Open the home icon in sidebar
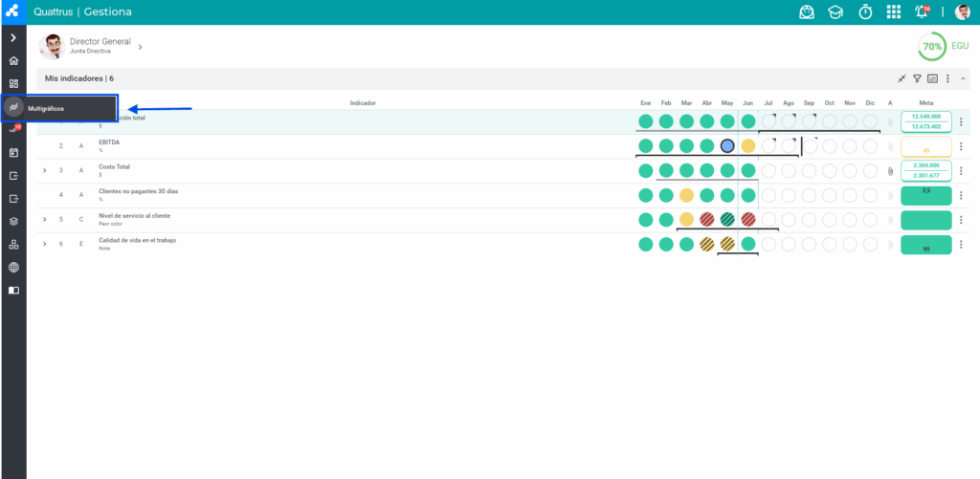Screen dimensions: 980x479 tap(13, 61)
